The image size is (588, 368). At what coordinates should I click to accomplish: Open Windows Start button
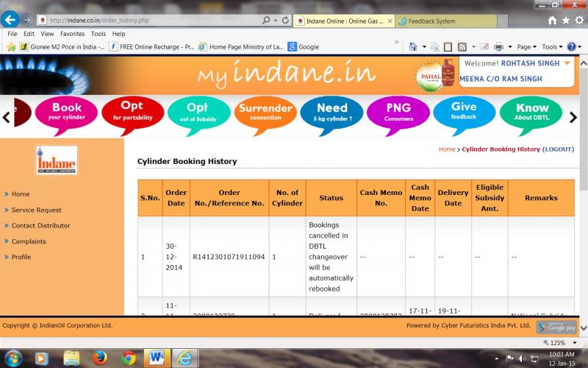tap(13, 358)
